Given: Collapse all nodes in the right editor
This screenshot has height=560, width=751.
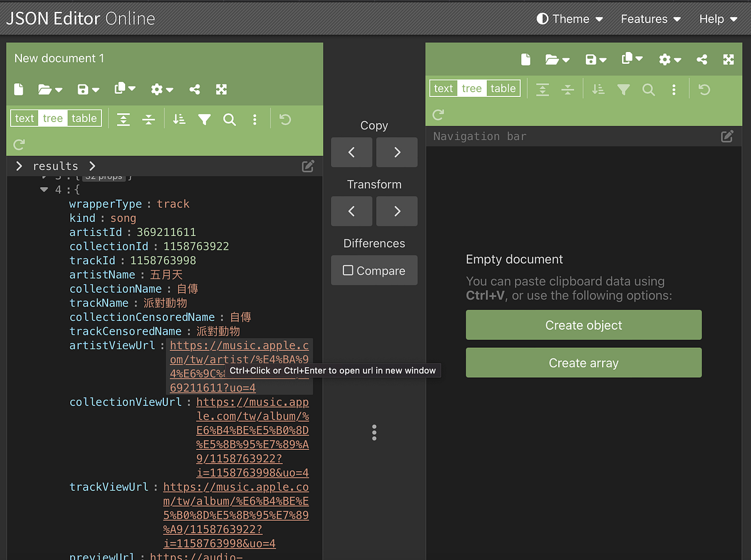Looking at the screenshot, I should click(568, 88).
